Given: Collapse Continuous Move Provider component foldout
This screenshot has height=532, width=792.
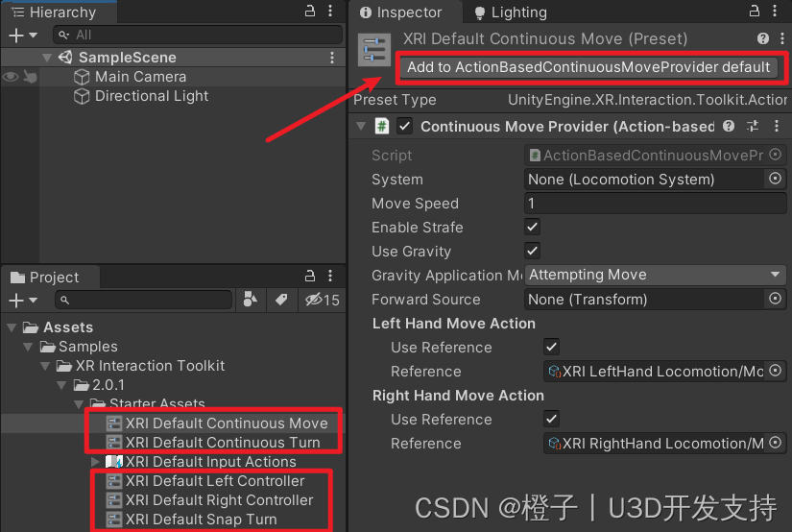Looking at the screenshot, I should click(x=361, y=127).
